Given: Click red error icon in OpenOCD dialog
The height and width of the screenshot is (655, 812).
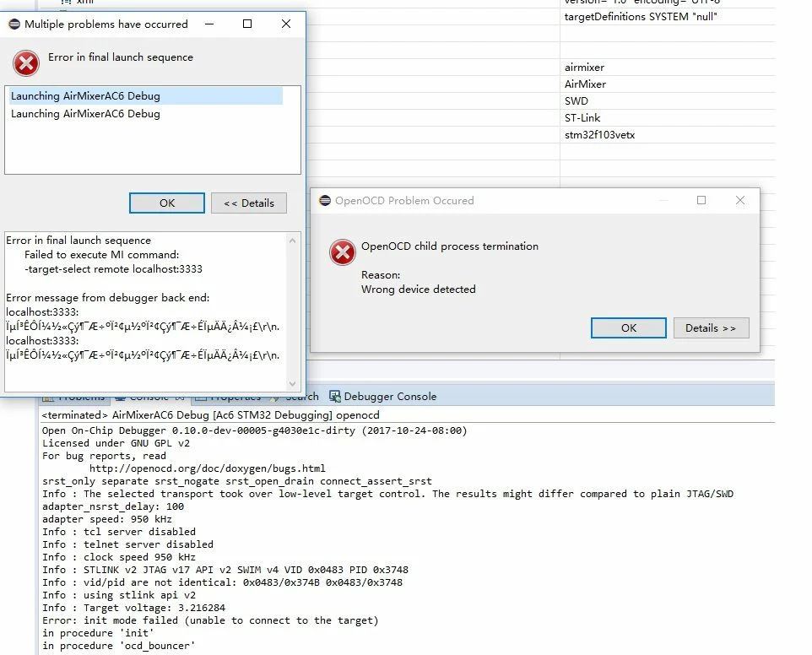Looking at the screenshot, I should click(x=343, y=252).
